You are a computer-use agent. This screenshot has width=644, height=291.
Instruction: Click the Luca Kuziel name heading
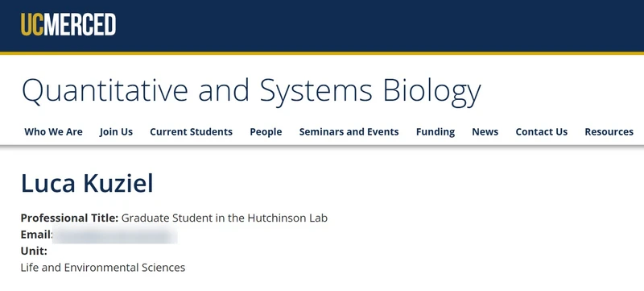(87, 184)
